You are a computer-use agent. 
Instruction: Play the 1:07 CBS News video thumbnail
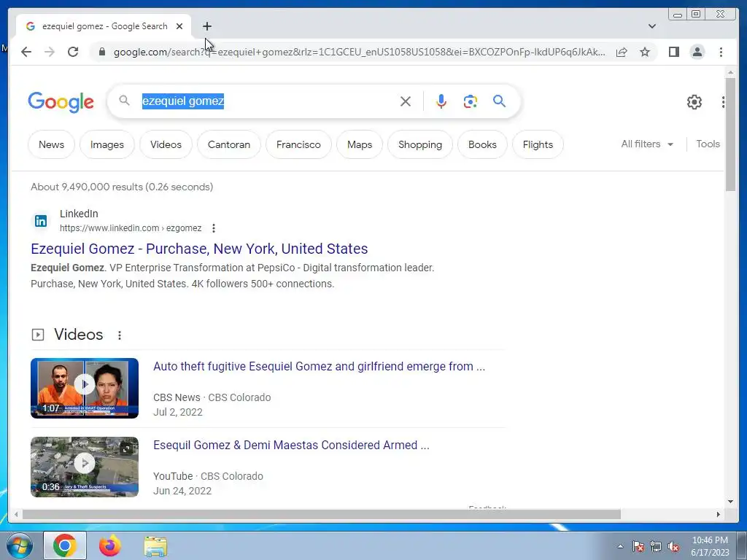(x=85, y=388)
